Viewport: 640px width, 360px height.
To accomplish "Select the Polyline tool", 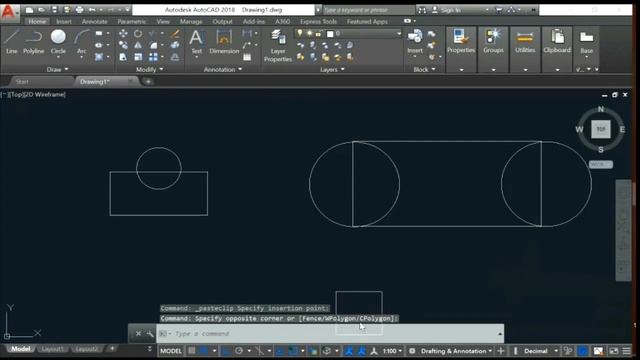I will pos(33,42).
